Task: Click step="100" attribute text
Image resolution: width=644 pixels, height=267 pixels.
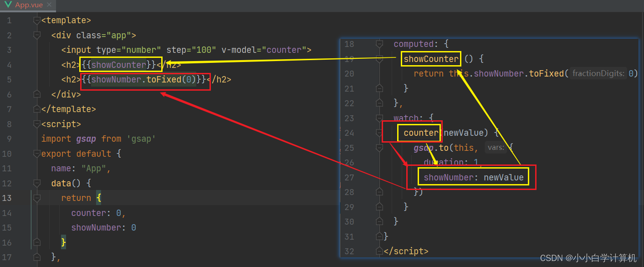Action: (191, 50)
